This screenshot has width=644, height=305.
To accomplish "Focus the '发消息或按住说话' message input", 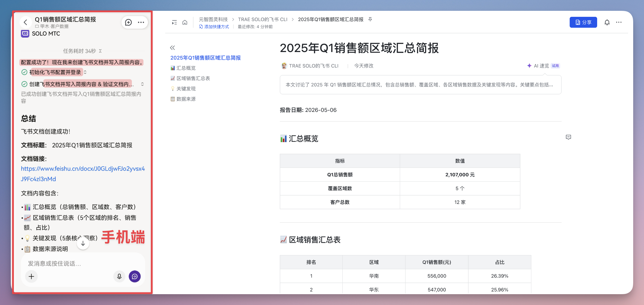I will (x=83, y=263).
